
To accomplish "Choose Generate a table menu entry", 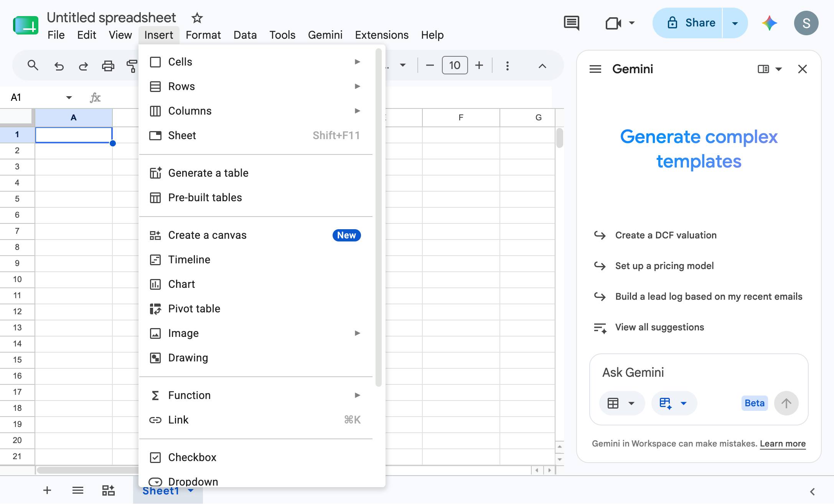I will click(255, 173).
